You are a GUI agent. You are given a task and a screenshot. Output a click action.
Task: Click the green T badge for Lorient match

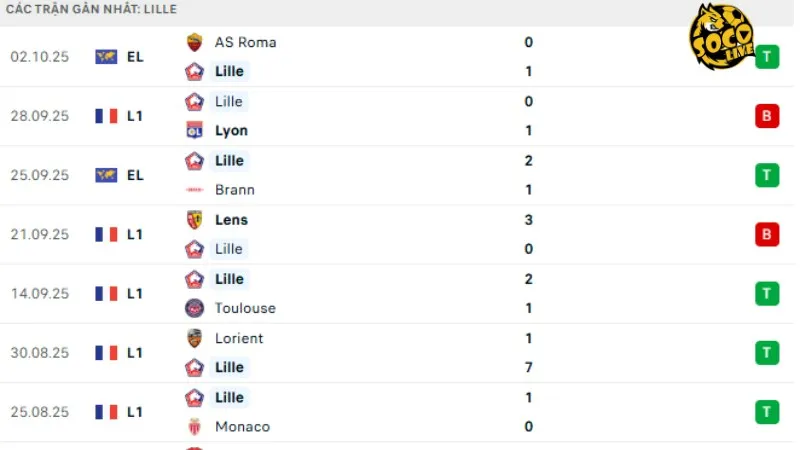coord(767,352)
